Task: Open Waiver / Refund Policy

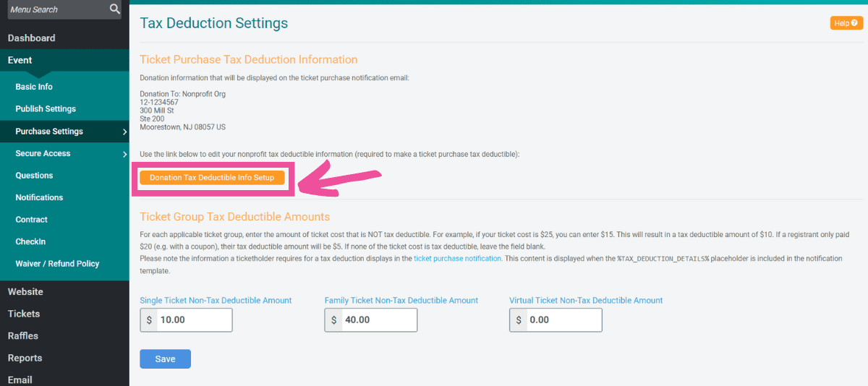Action: click(x=57, y=264)
